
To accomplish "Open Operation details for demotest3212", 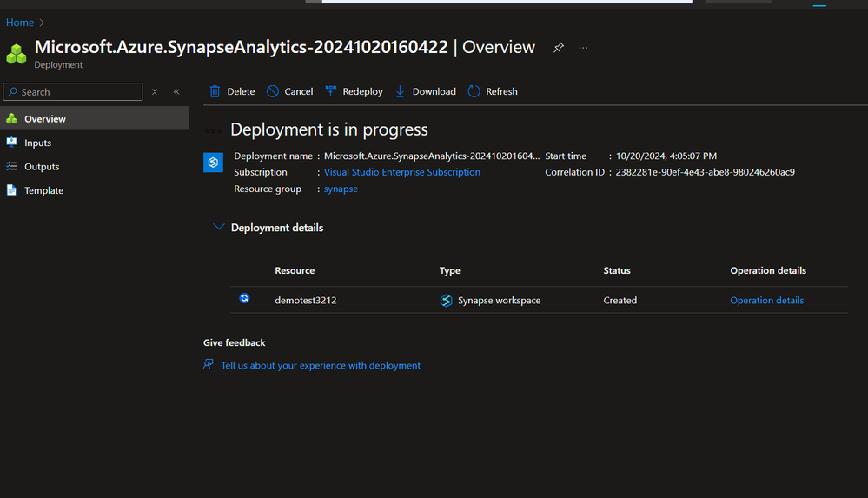I will pos(766,300).
